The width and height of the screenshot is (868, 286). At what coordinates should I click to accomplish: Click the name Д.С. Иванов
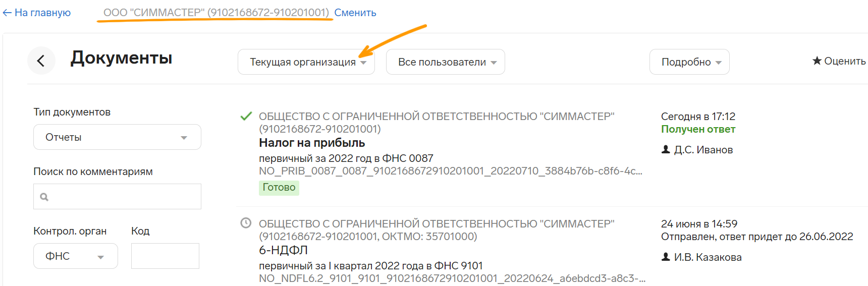point(703,150)
